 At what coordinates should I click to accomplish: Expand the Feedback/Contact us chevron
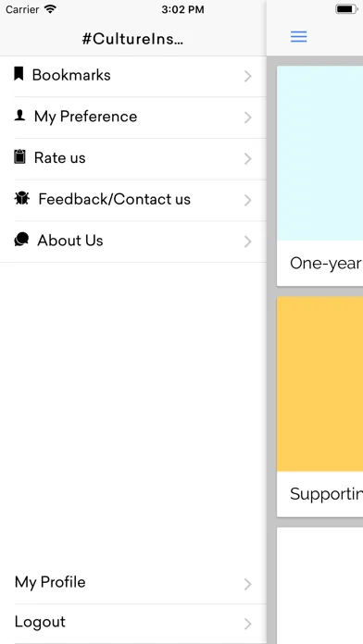pyautogui.click(x=247, y=201)
